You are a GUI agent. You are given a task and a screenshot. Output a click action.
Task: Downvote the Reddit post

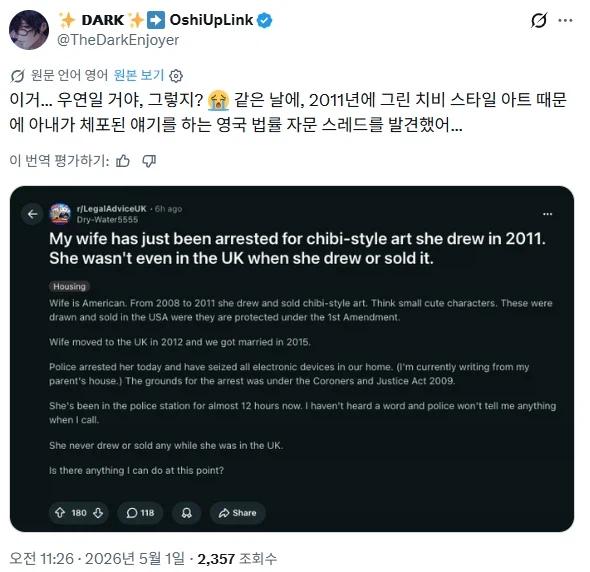tap(98, 513)
